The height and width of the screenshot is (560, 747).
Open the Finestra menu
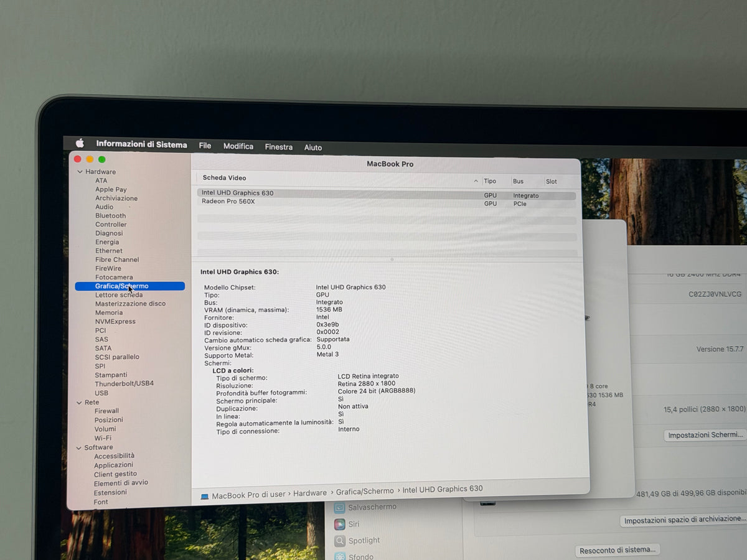(x=278, y=147)
